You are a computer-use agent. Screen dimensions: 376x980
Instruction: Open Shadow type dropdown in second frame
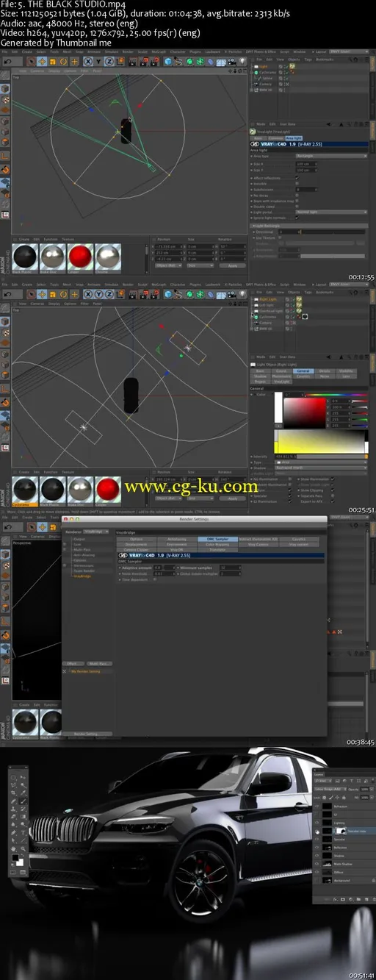(321, 468)
